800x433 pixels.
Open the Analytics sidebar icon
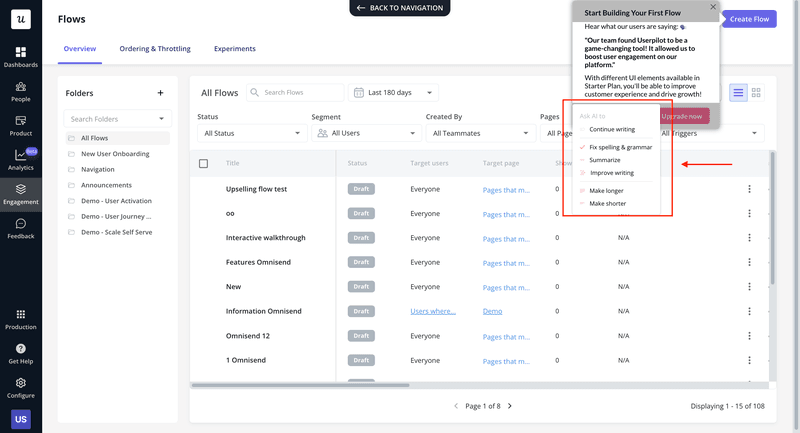(20, 159)
